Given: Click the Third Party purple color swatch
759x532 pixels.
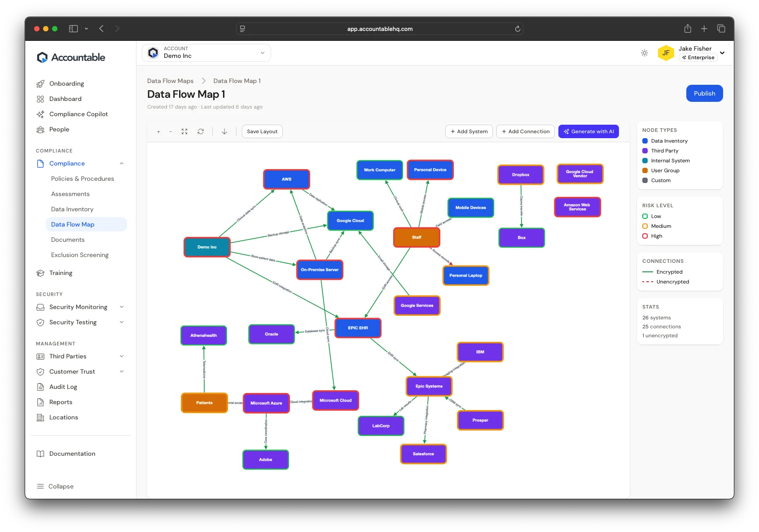Looking at the screenshot, I should pos(645,151).
